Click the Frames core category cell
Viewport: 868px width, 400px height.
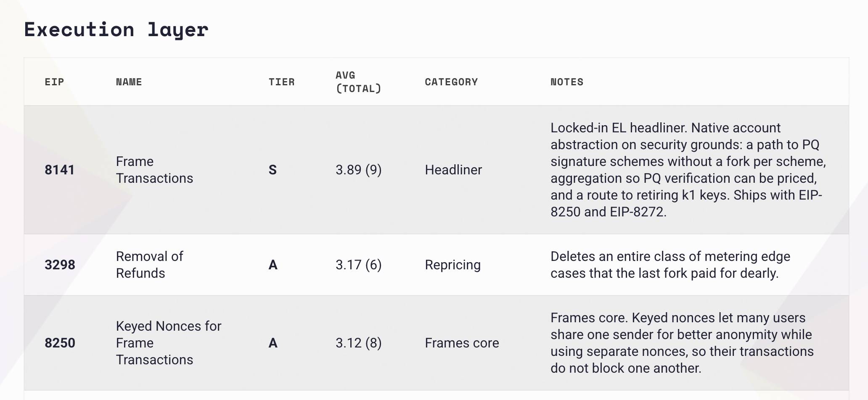[462, 343]
